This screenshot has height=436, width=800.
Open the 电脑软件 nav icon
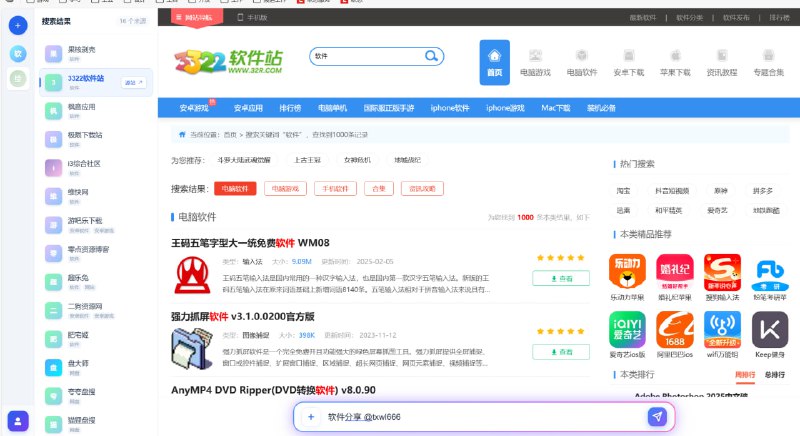(x=582, y=63)
